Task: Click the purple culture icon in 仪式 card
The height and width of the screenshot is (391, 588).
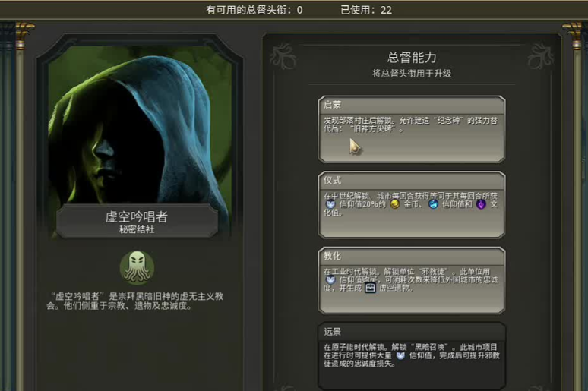Action: coord(481,204)
